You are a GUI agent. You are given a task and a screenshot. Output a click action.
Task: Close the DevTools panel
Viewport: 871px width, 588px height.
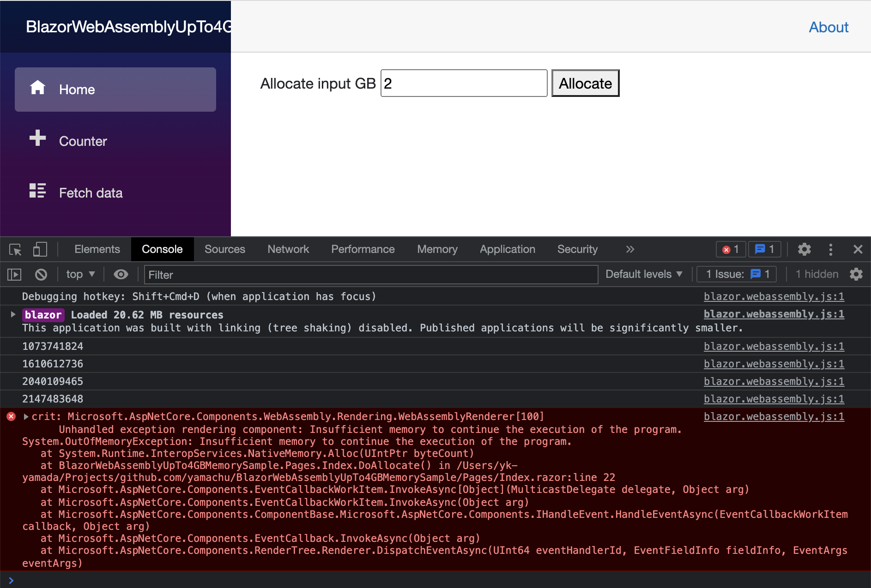pyautogui.click(x=858, y=249)
